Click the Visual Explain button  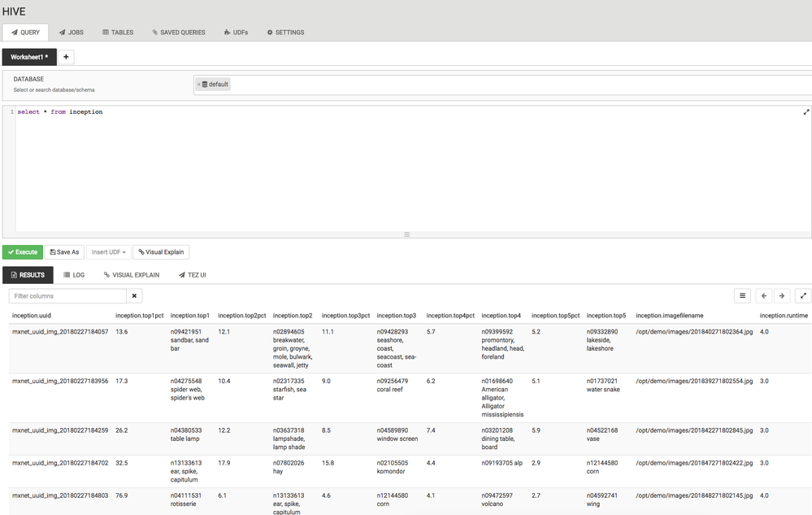pyautogui.click(x=161, y=252)
